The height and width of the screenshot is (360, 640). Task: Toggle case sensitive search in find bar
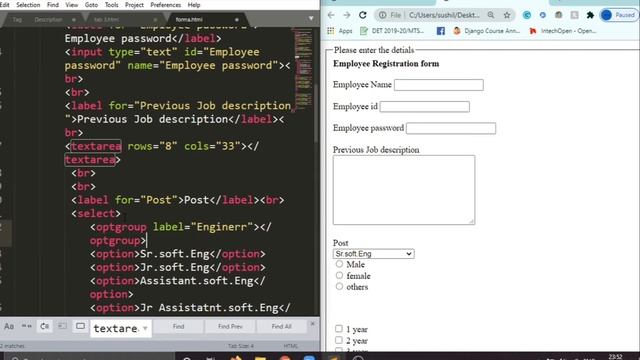coord(9,327)
